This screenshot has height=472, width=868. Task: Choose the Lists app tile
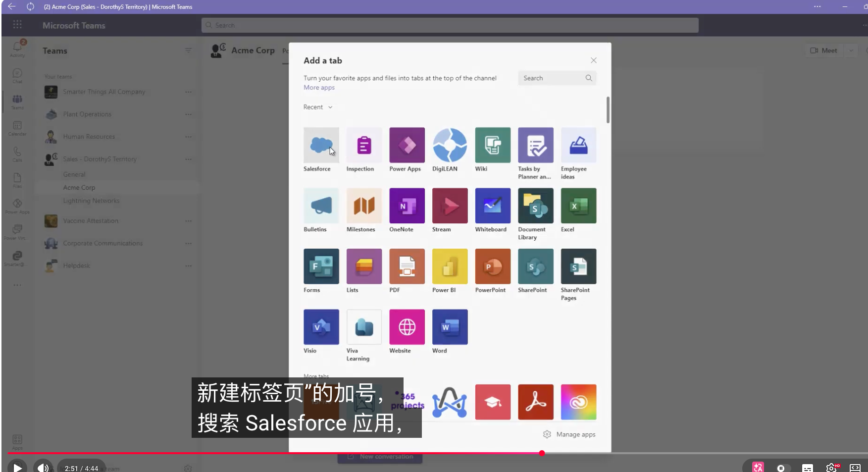pos(364,266)
